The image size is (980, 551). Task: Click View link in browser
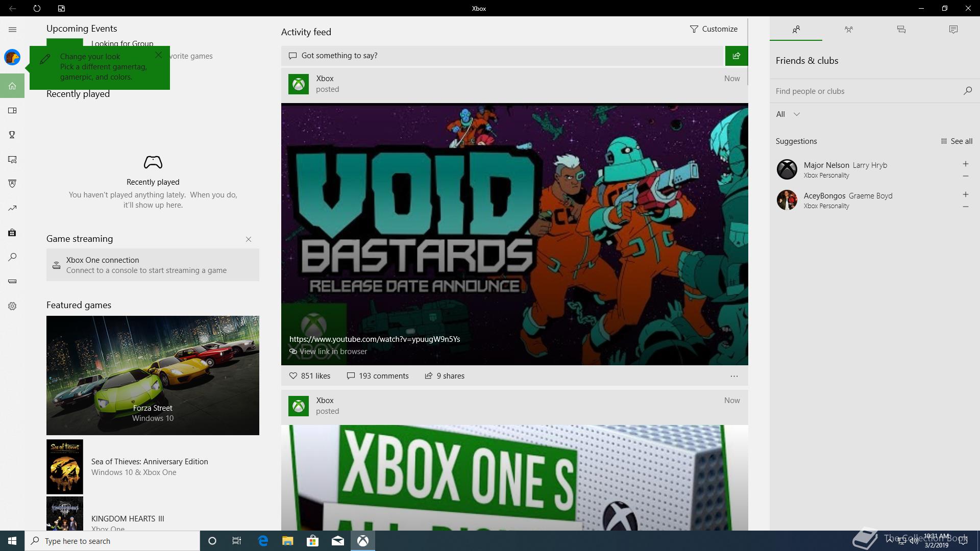(x=328, y=352)
